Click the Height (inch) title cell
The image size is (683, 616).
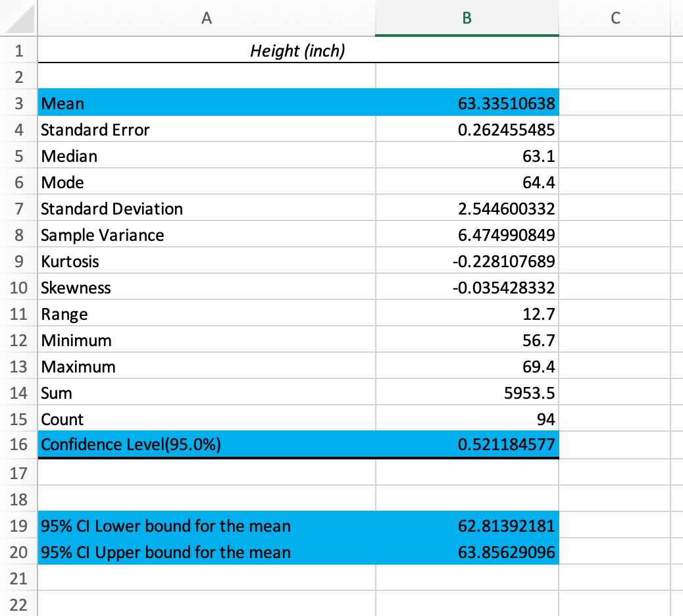(298, 51)
